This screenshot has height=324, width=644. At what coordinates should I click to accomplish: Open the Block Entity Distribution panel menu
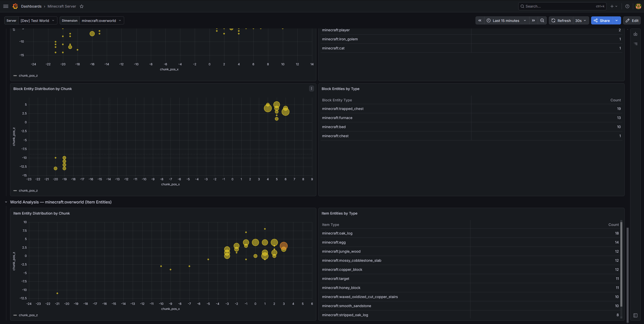[312, 89]
